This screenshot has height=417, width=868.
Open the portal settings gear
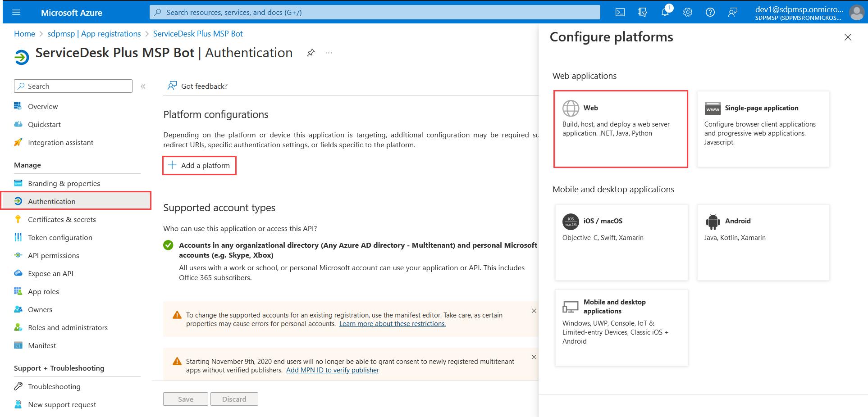(687, 12)
